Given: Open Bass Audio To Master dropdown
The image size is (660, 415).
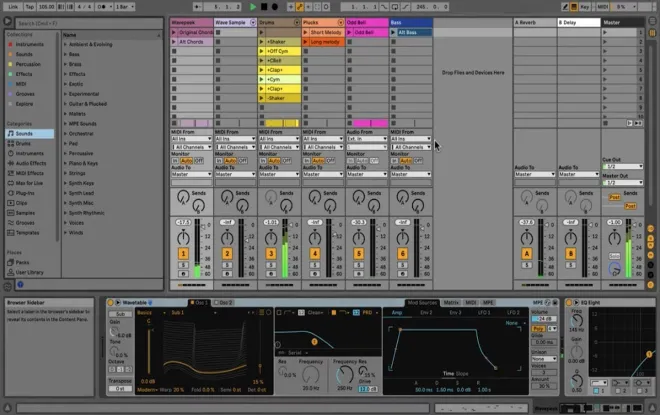Looking at the screenshot, I should [411, 174].
